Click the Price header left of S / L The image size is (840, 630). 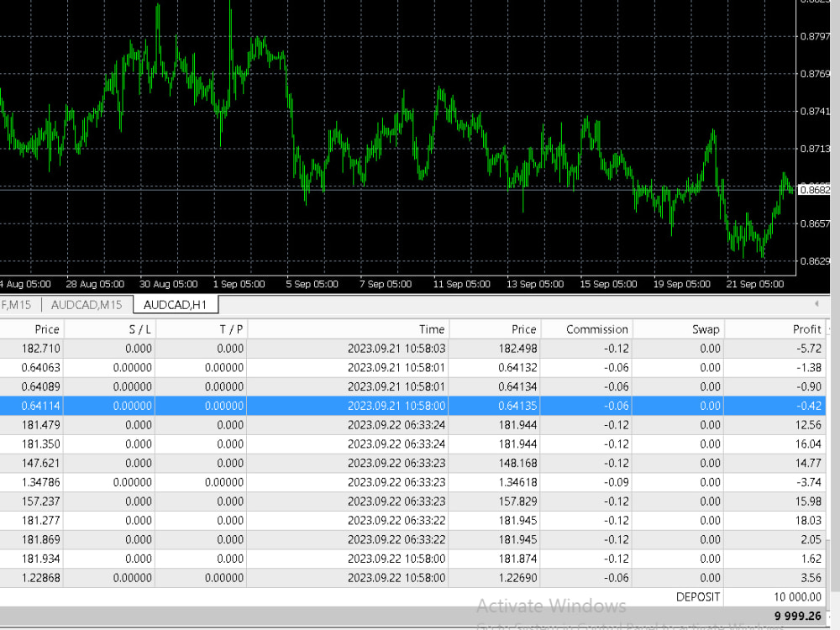pos(32,329)
